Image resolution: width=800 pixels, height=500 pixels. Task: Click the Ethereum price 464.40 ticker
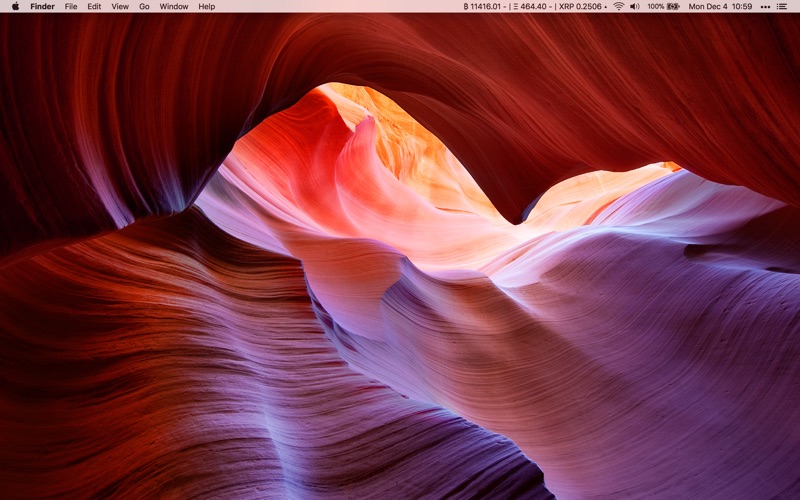click(530, 7)
